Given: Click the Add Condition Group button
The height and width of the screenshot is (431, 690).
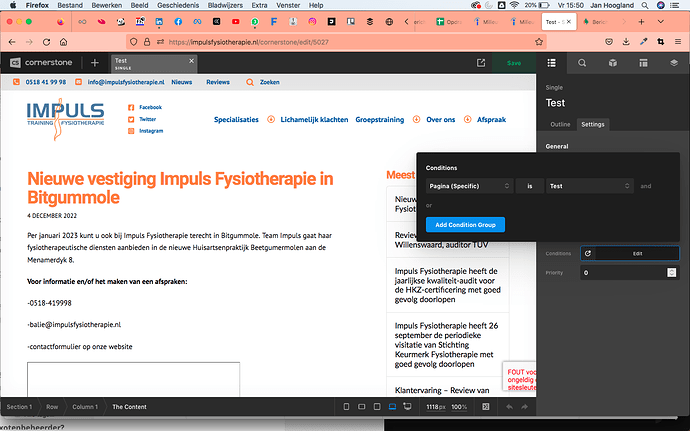Looking at the screenshot, I should pos(465,224).
